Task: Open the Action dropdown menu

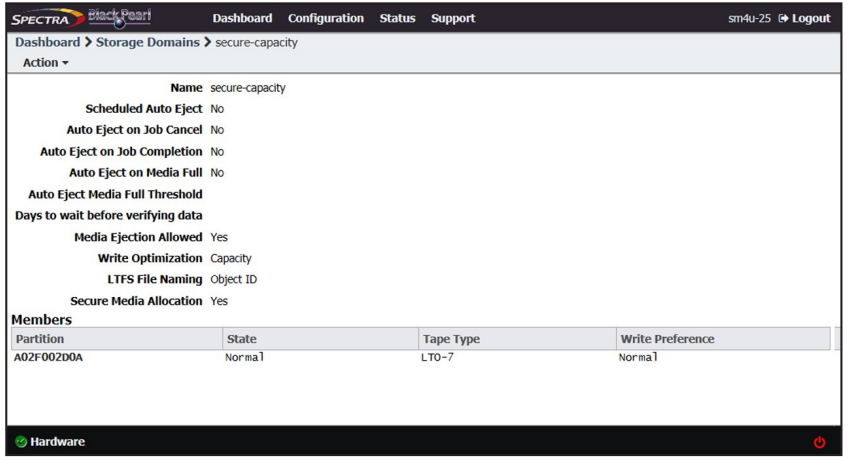Action: [x=45, y=63]
